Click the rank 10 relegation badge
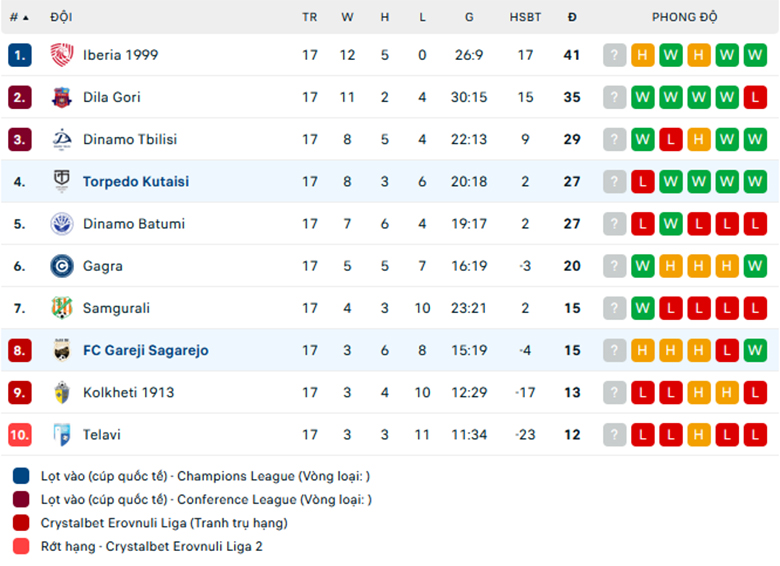This screenshot has height=566, width=780. point(20,435)
